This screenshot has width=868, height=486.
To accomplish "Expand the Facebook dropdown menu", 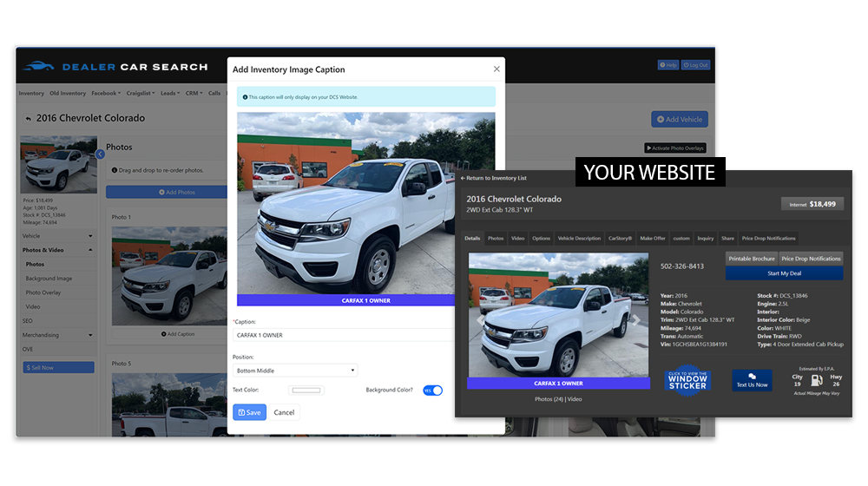I will pyautogui.click(x=106, y=93).
